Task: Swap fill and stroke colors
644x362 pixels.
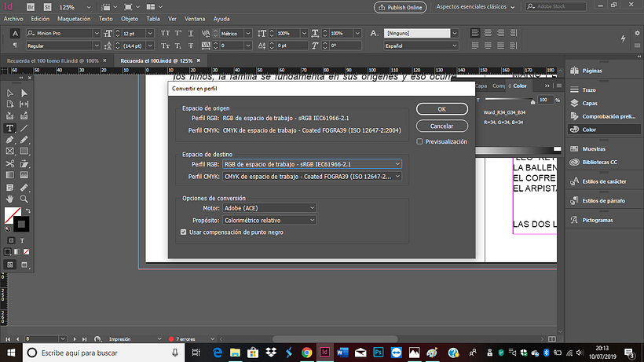Action: [28, 210]
